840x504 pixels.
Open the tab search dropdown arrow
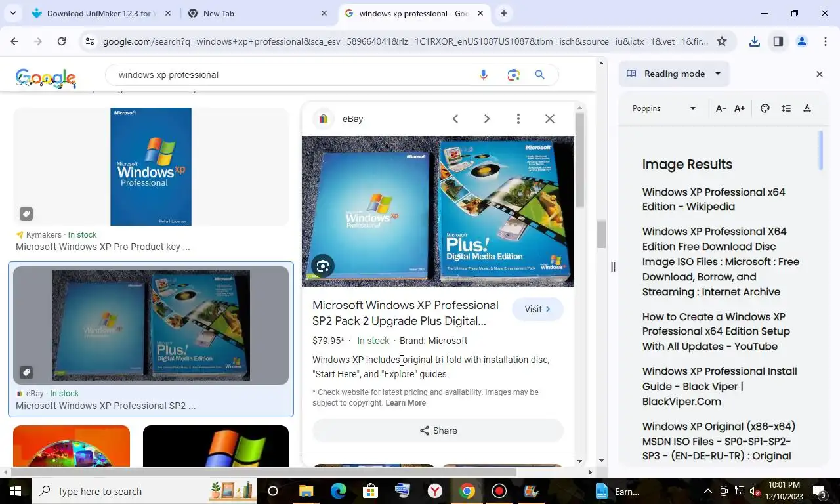click(x=12, y=13)
